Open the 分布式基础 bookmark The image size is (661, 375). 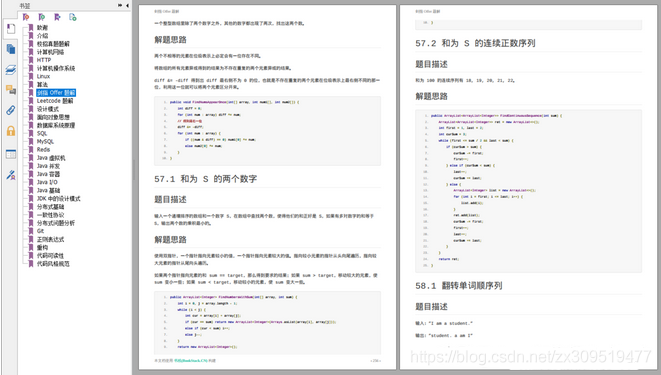point(51,207)
